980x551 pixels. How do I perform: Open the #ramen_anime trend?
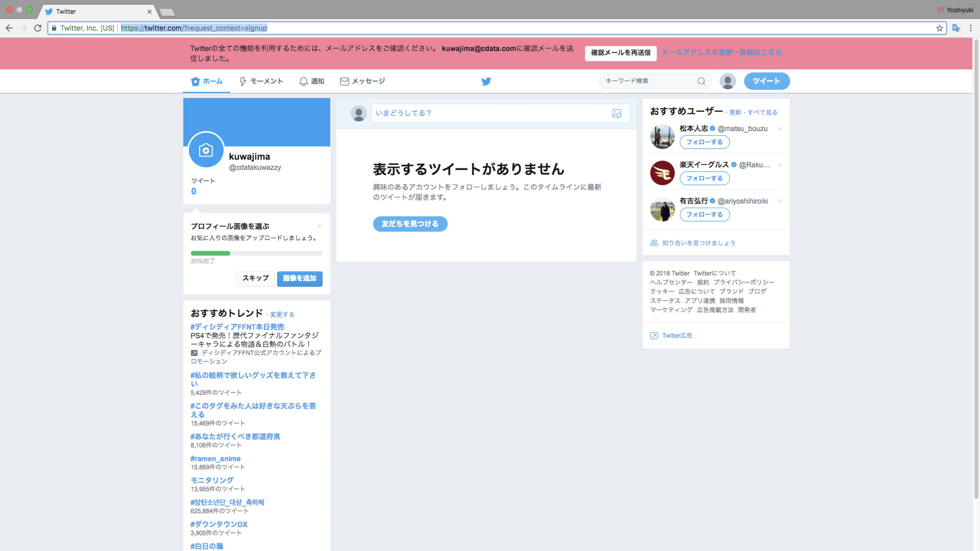click(x=215, y=459)
